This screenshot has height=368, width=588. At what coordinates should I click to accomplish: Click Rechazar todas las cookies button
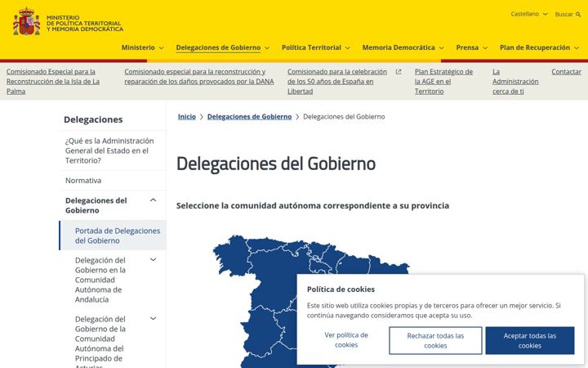click(x=435, y=340)
